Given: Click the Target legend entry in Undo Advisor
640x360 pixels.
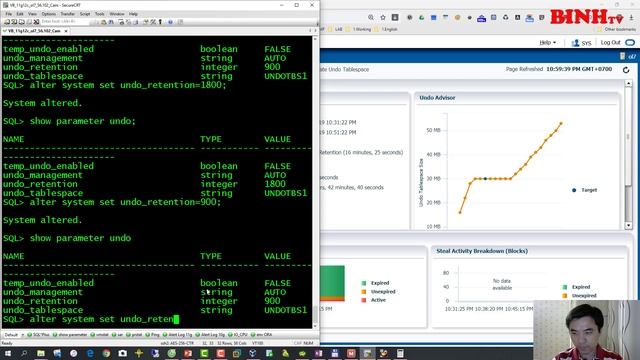Looking at the screenshot, I should [x=585, y=190].
